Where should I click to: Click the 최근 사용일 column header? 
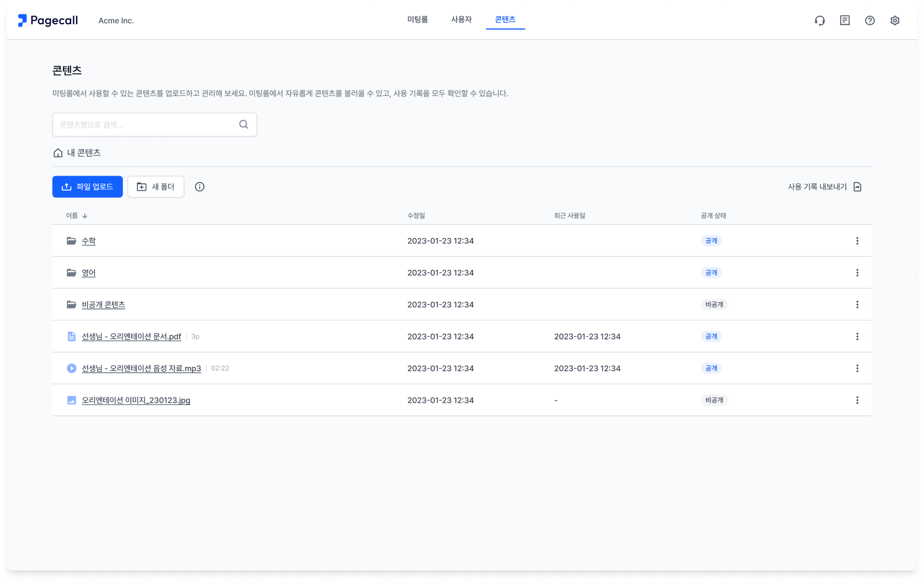pyautogui.click(x=569, y=216)
